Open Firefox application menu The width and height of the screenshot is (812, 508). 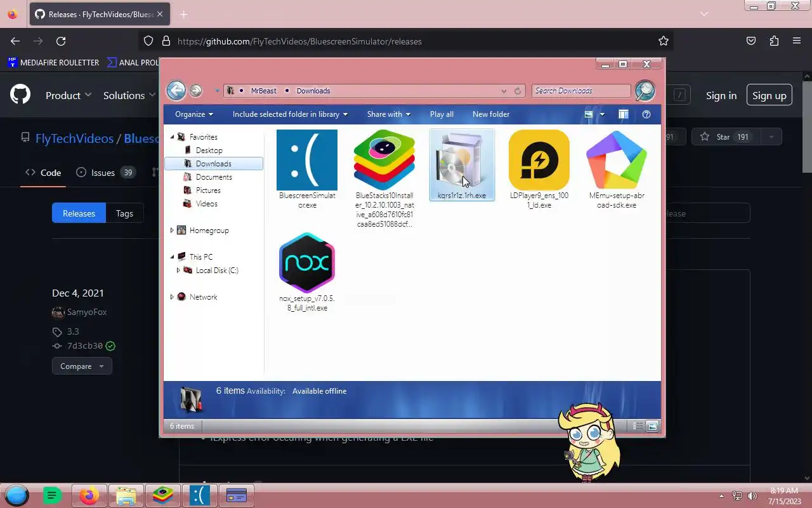pos(797,41)
